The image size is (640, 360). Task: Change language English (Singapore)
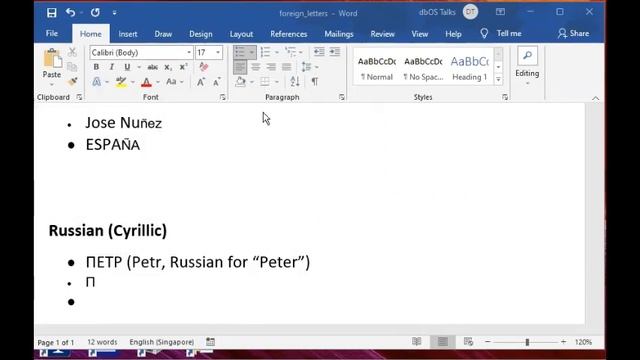tap(162, 342)
